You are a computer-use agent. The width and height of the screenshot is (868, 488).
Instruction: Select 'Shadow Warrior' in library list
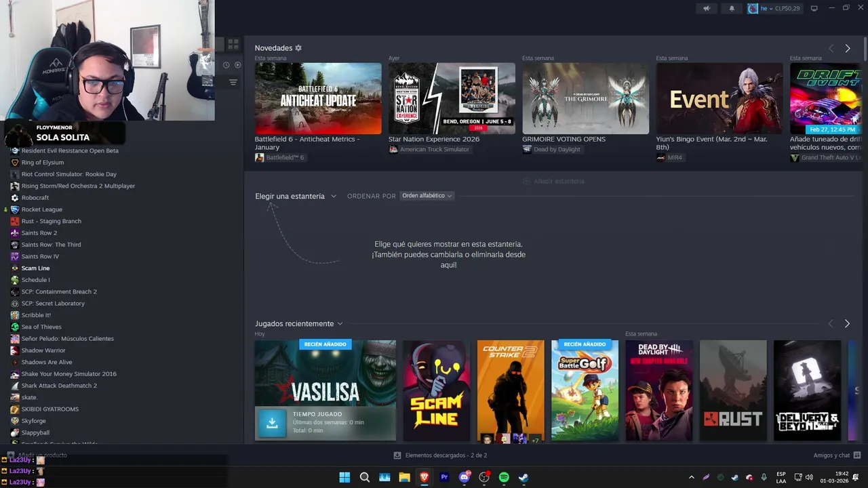(43, 350)
